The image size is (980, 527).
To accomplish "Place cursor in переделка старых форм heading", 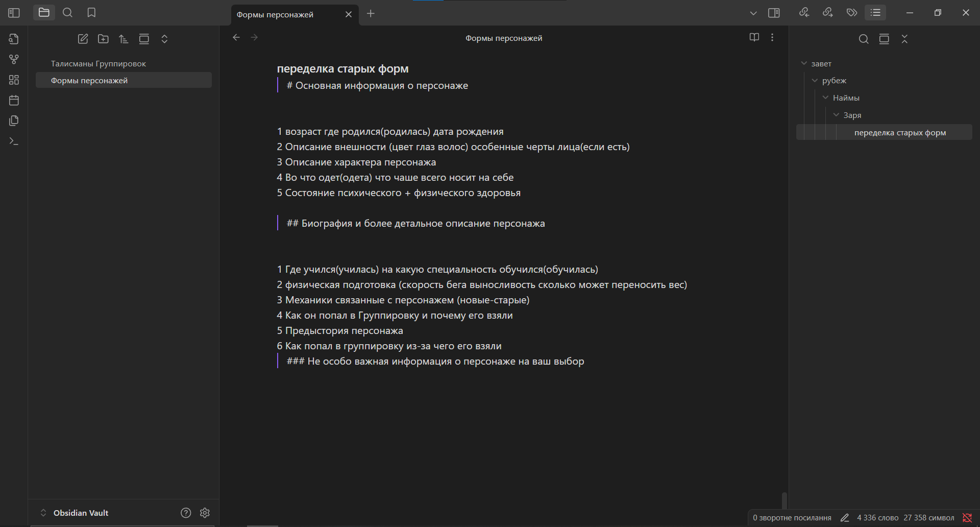I will coord(342,68).
